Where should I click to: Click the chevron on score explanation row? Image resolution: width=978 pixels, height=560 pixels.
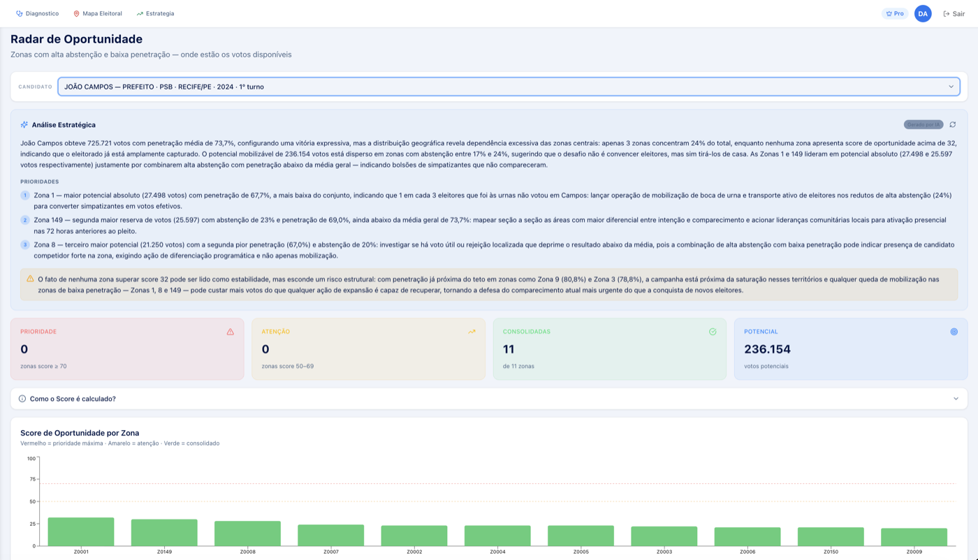point(956,399)
